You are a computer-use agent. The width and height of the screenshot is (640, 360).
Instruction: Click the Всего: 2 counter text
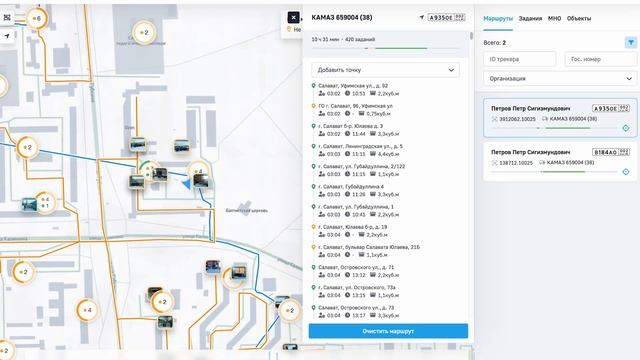pyautogui.click(x=495, y=42)
